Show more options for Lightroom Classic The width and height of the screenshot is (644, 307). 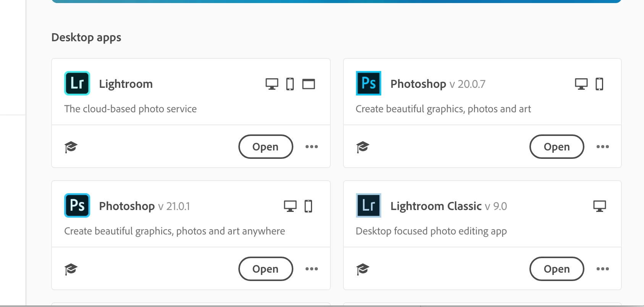pyautogui.click(x=603, y=269)
